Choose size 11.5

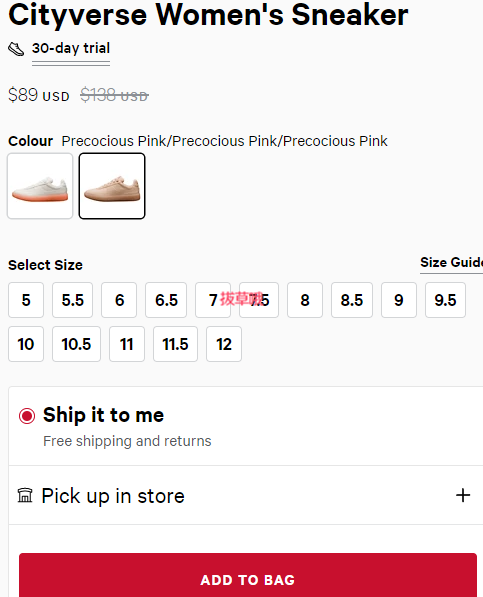(x=175, y=344)
